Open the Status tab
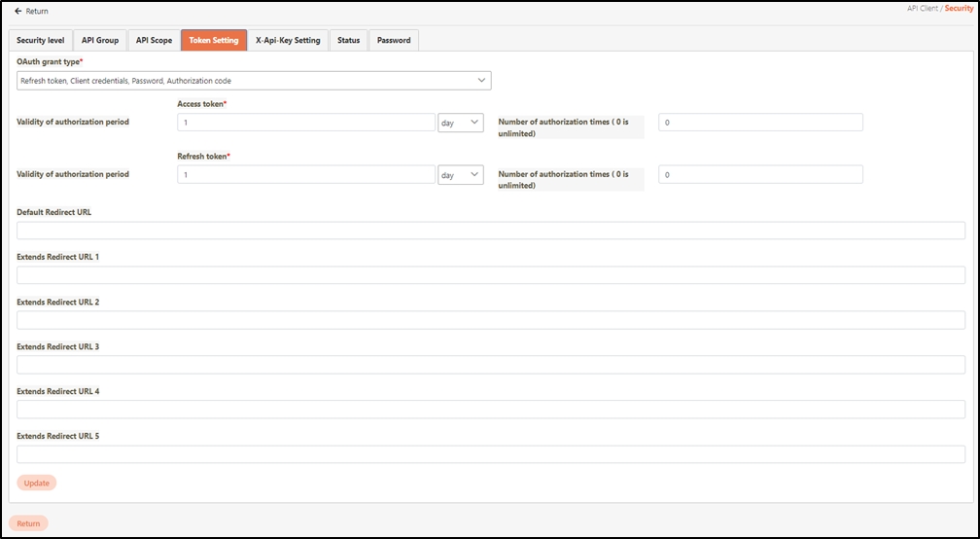This screenshot has height=539, width=980. (x=348, y=40)
